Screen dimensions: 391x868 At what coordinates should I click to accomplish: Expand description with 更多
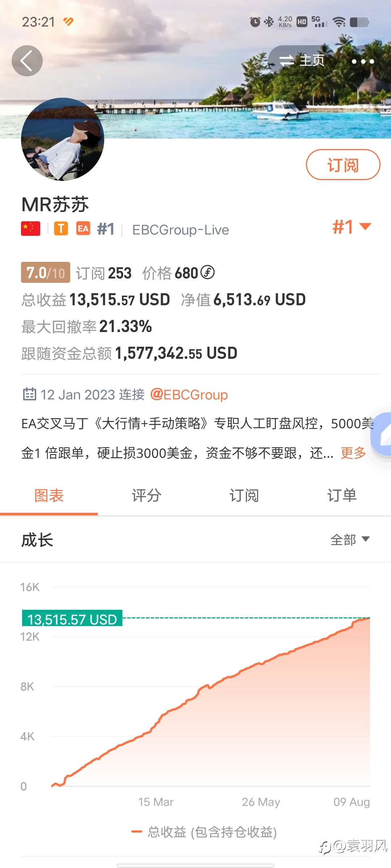353,453
